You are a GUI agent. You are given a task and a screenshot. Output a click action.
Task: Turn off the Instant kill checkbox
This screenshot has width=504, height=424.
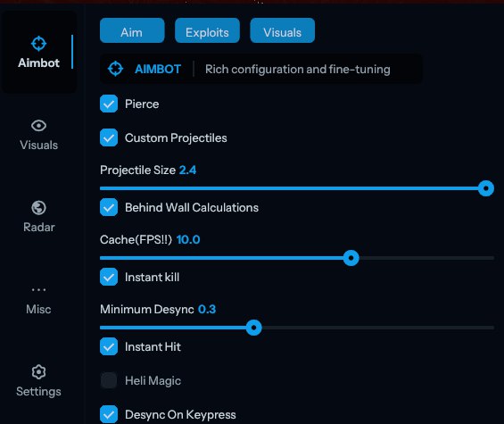(x=109, y=277)
